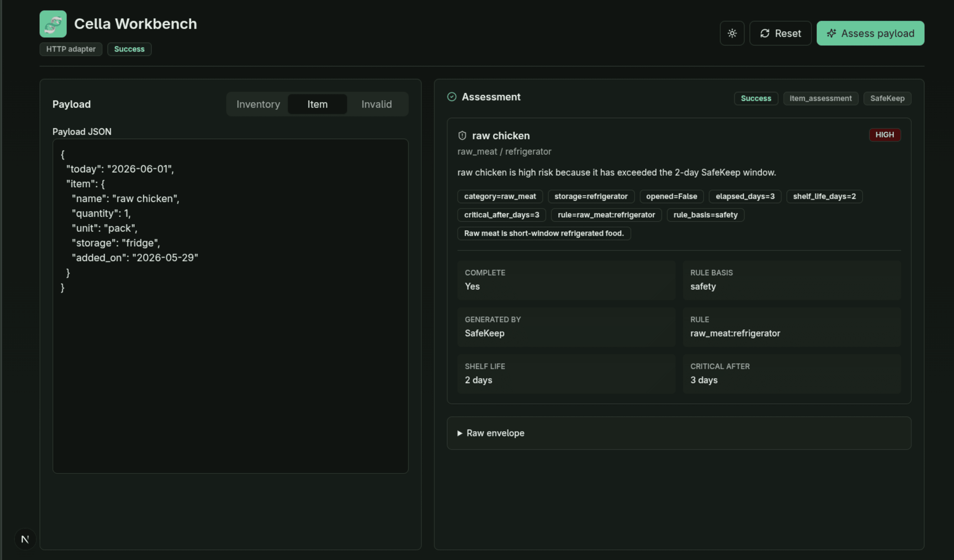Image resolution: width=954 pixels, height=560 pixels.
Task: Click the "quantity": 1 JSON line
Action: 101,214
